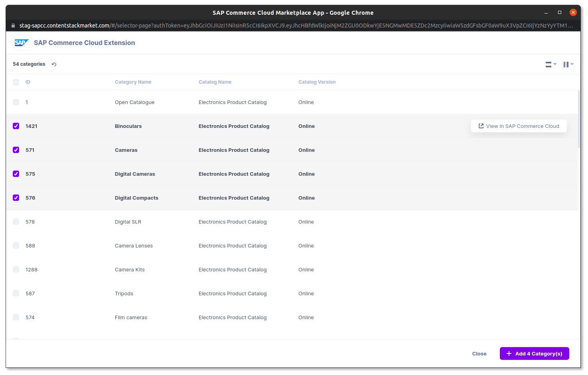Click the Catalog Name column header
Screen dimensions: 588x375
(x=215, y=82)
